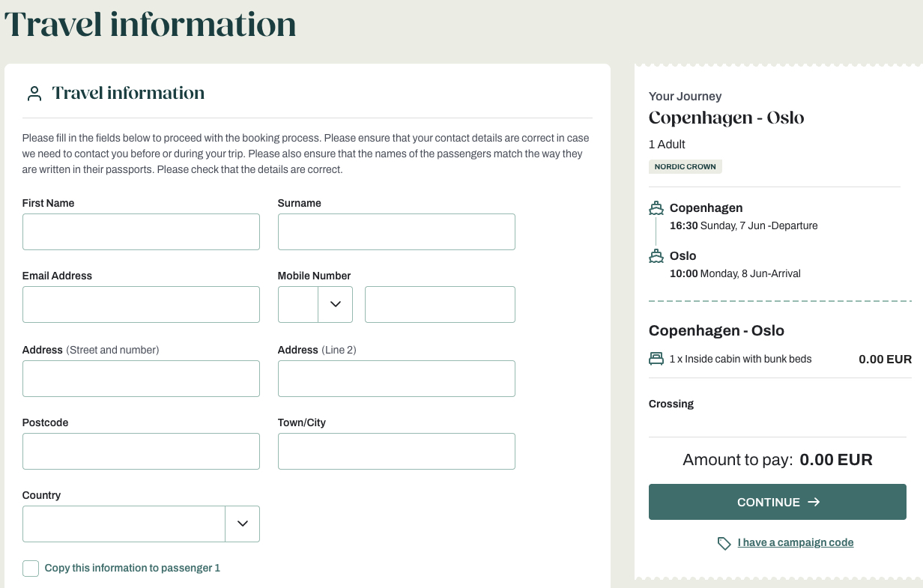
Task: Tick Copy this information to passenger 1
Action: [x=31, y=569]
